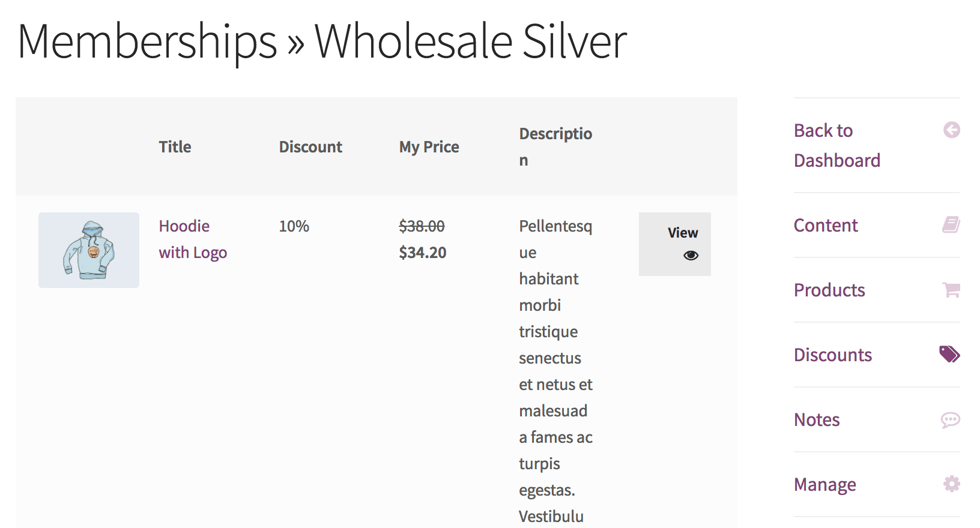Click the Discount column header
Screen dimensions: 980x528
tap(310, 147)
